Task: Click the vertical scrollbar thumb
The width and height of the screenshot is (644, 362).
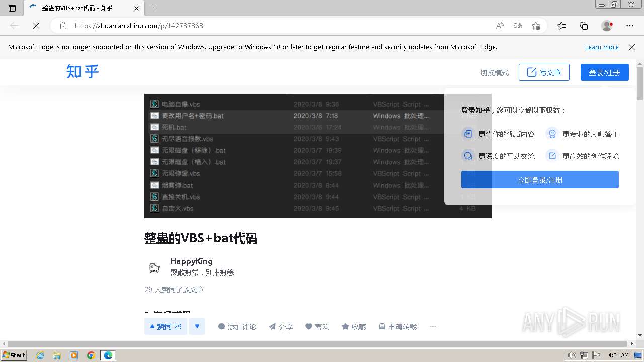Action: click(640, 83)
